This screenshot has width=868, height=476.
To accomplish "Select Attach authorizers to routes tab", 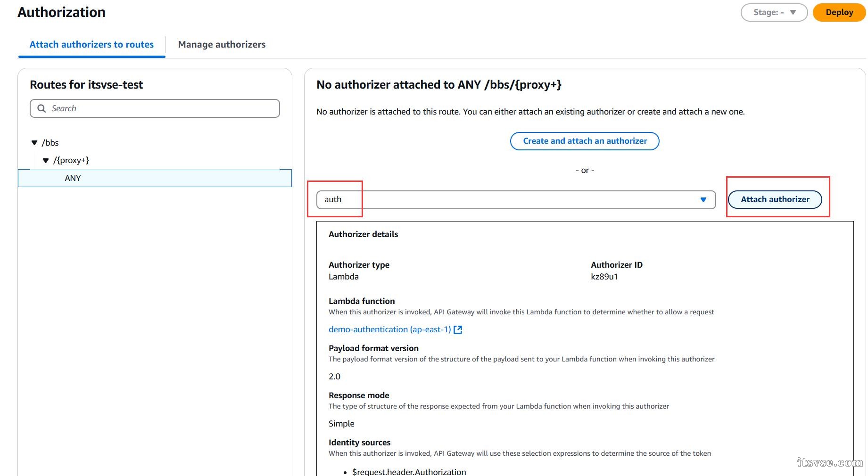I will coord(91,44).
